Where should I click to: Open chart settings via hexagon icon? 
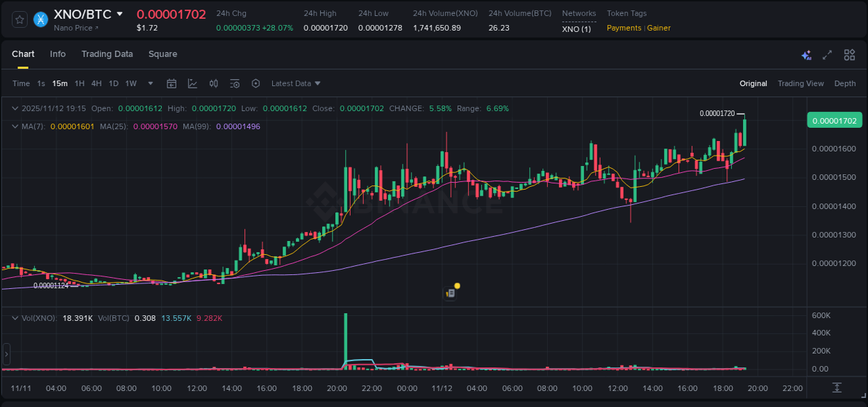pyautogui.click(x=256, y=83)
